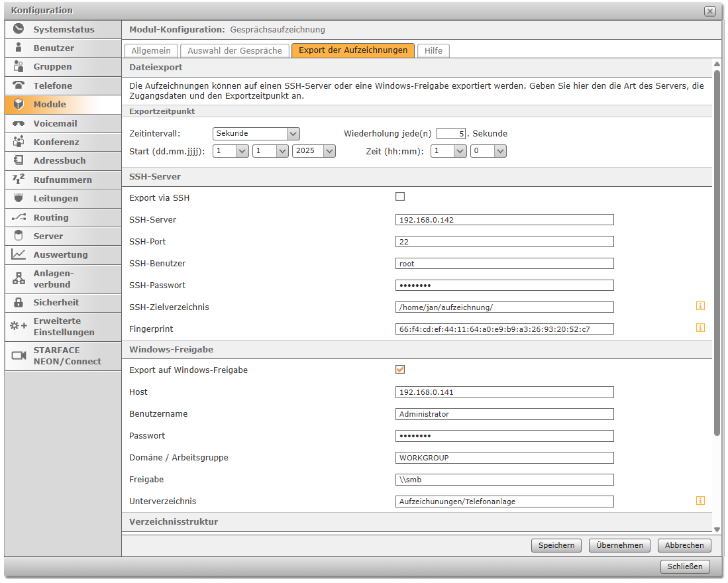This screenshot has height=583, width=728.
Task: Click the Speichern button
Action: (x=556, y=545)
